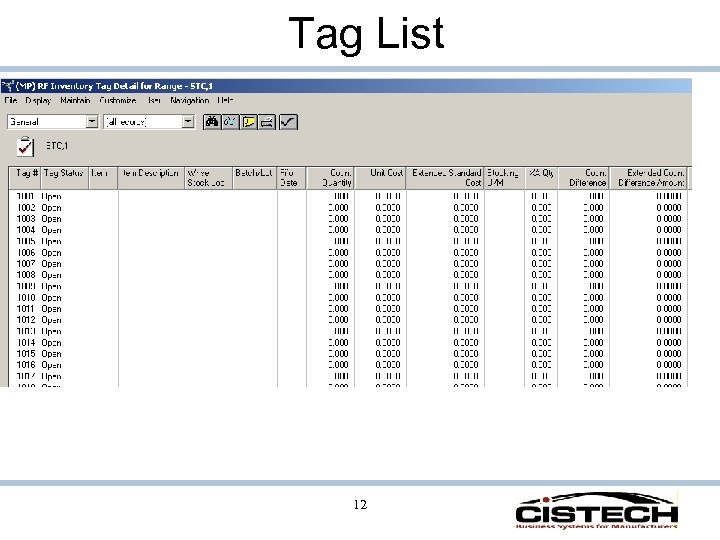
Task: Click the application icon in title bar
Action: [x=8, y=86]
